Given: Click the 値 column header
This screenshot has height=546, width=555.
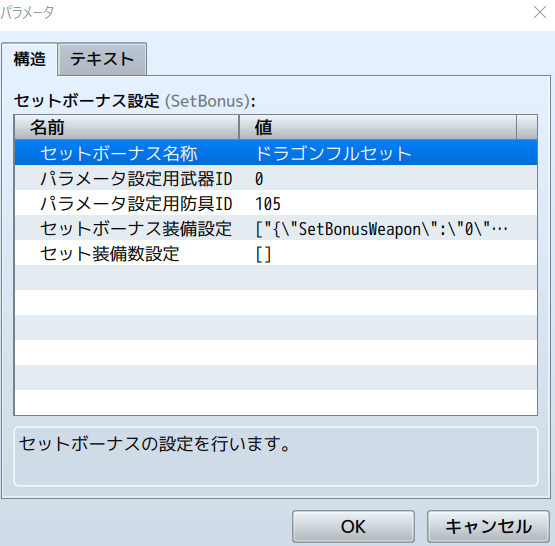Looking at the screenshot, I should tap(378, 127).
